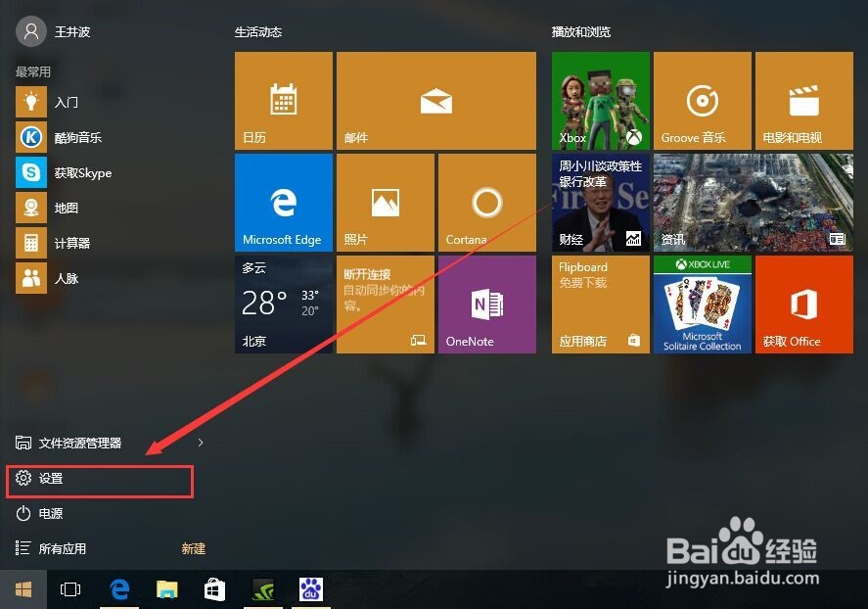The height and width of the screenshot is (609, 868).
Task: Open Microsoft Solitaire Collection tile
Action: tap(702, 304)
